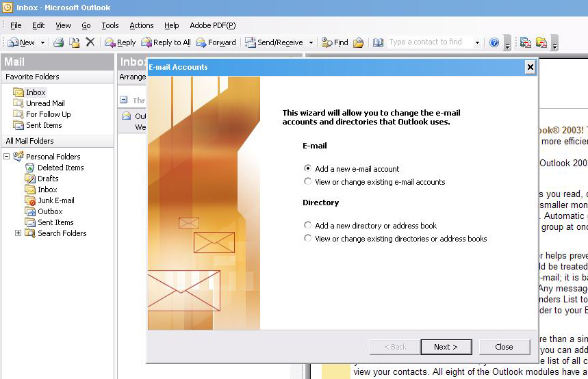Select the For Follow Up folder
This screenshot has width=588, height=379.
pyautogui.click(x=42, y=114)
